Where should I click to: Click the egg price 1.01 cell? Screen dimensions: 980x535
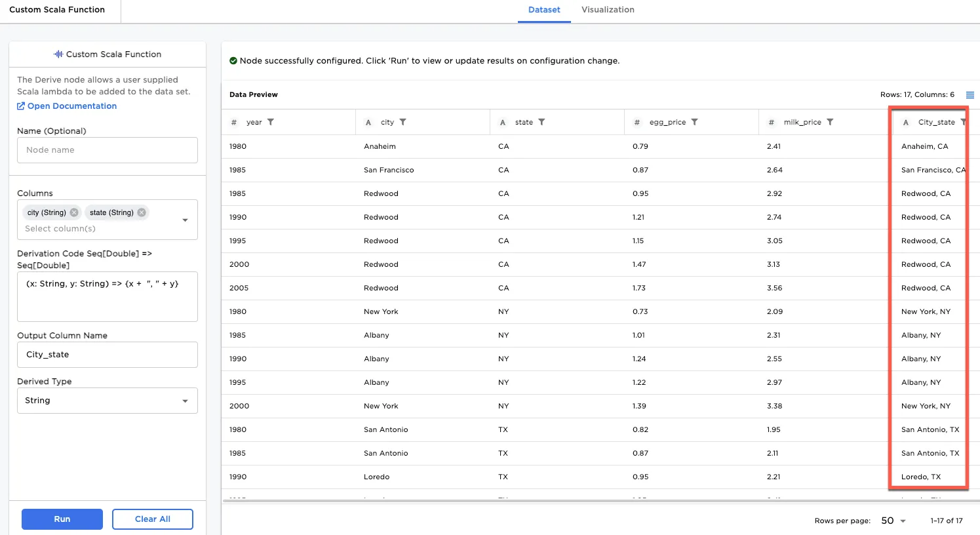tap(639, 335)
